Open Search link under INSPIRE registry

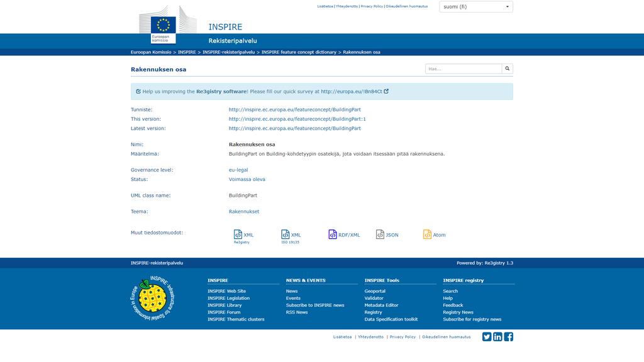pos(450,291)
